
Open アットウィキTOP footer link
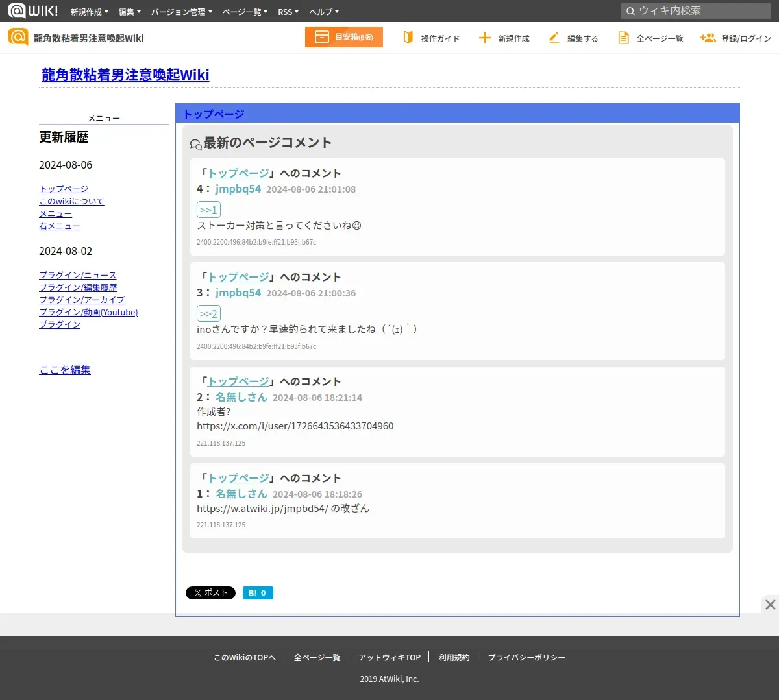click(x=389, y=657)
